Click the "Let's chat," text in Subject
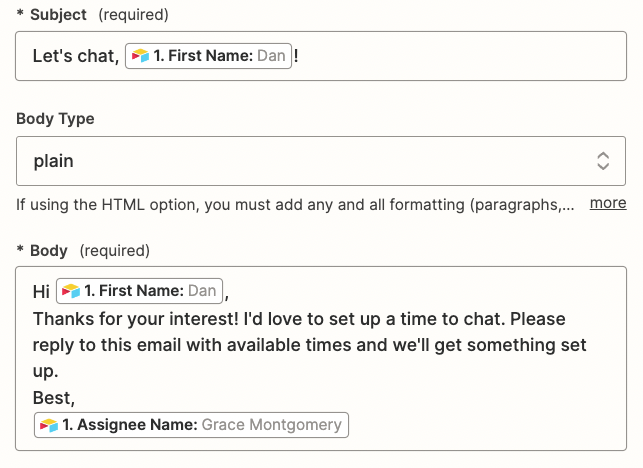This screenshot has width=643, height=468. [75, 56]
